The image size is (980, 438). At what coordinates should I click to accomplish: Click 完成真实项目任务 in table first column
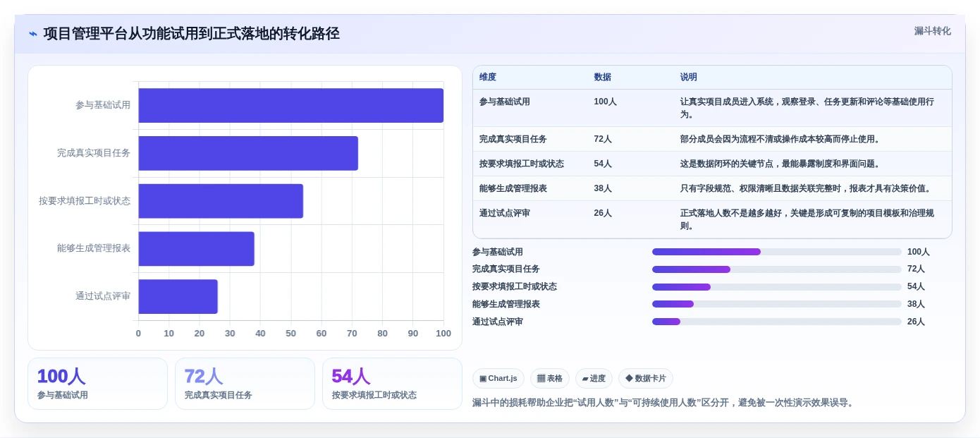tap(513, 139)
